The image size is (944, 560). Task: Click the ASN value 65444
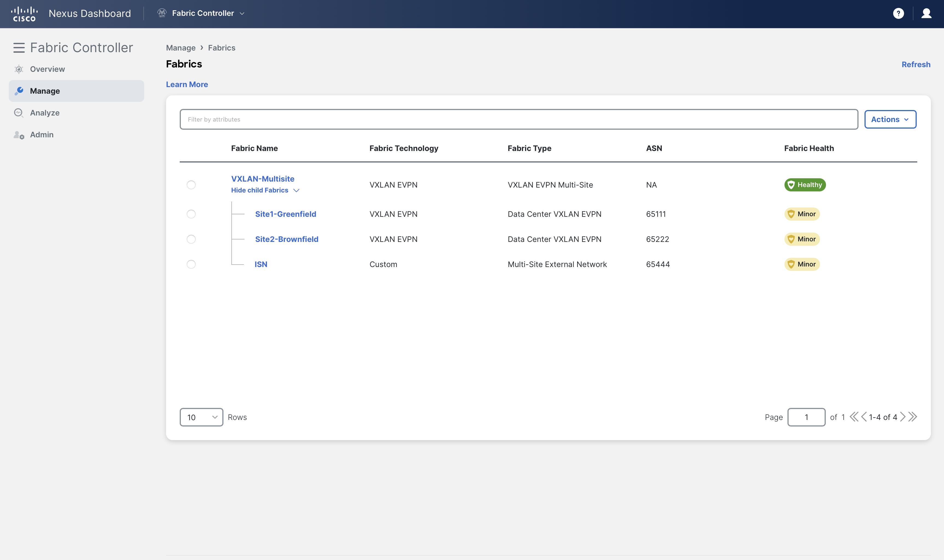tap(658, 264)
